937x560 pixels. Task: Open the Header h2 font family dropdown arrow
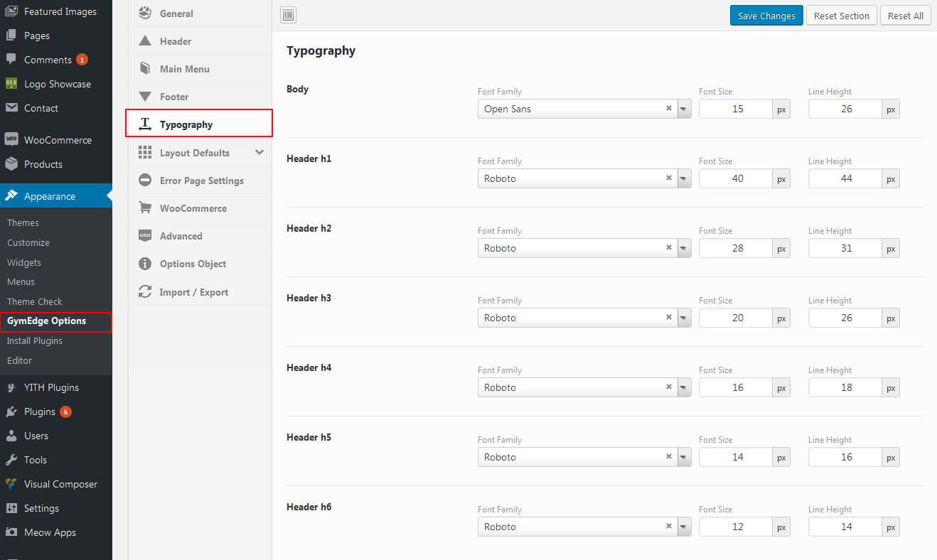pos(684,248)
